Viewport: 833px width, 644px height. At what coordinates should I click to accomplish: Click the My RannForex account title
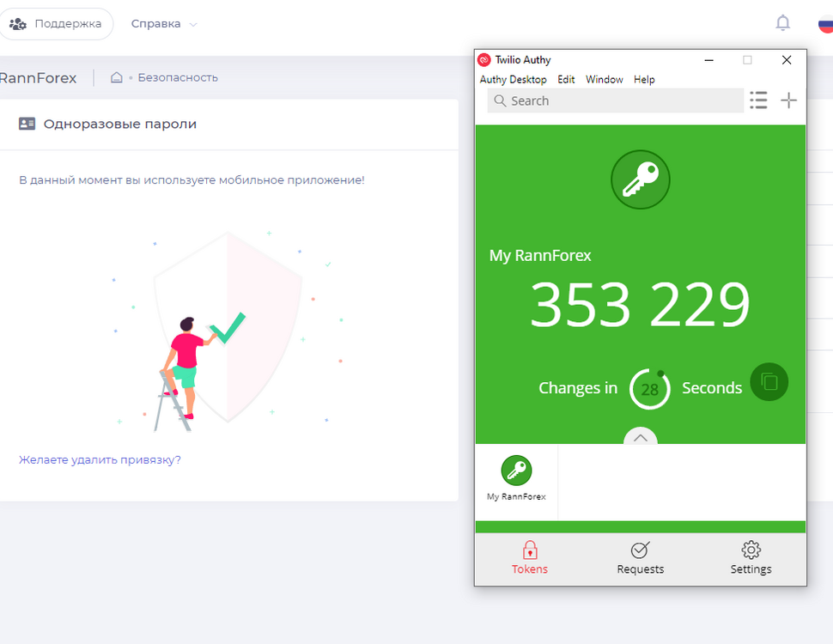tap(540, 256)
